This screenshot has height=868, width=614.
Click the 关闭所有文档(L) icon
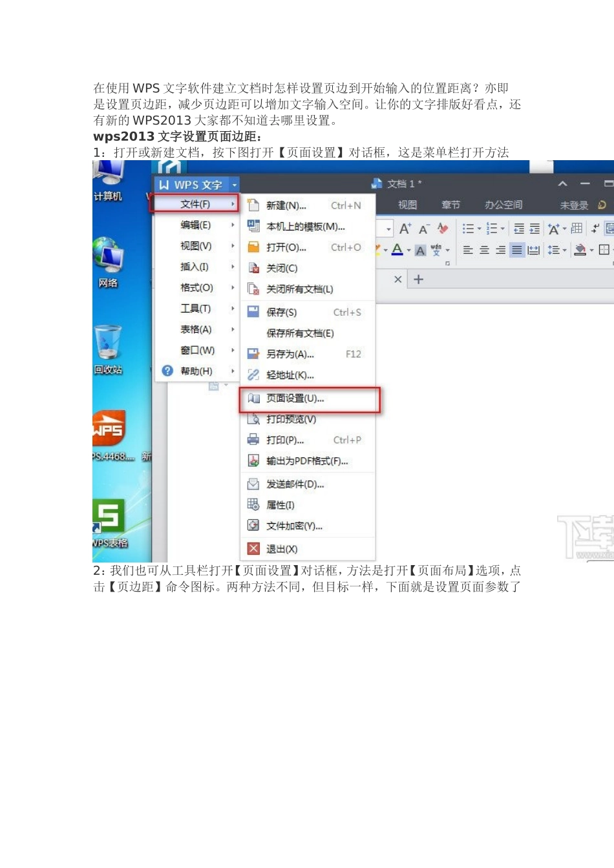(253, 289)
